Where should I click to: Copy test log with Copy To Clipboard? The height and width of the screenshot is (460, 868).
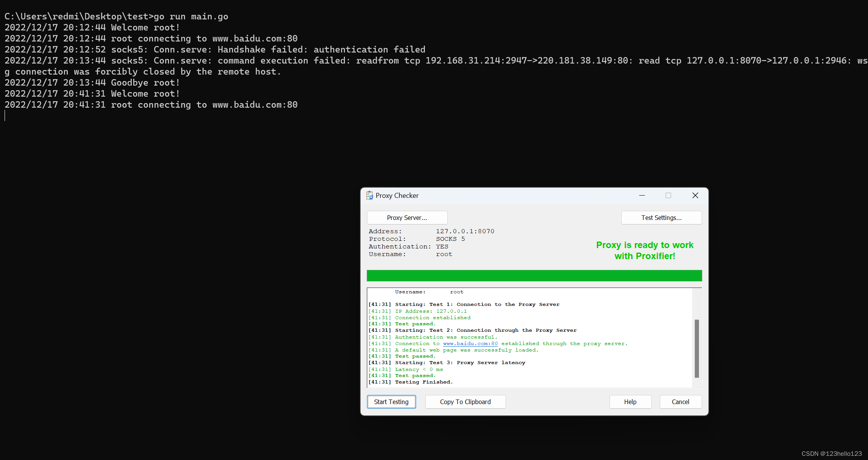pyautogui.click(x=465, y=402)
